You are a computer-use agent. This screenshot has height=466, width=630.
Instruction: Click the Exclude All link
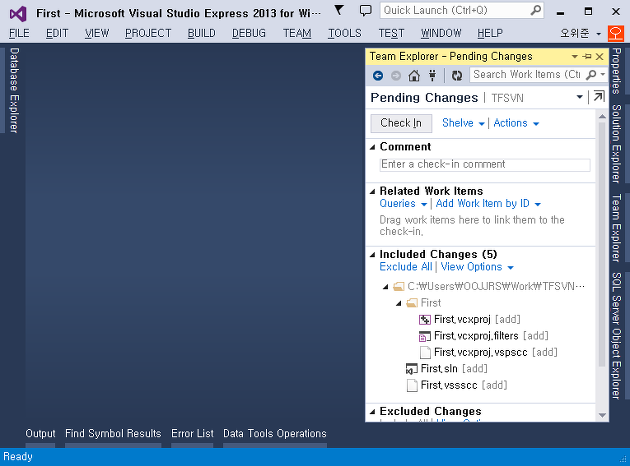(x=406, y=267)
